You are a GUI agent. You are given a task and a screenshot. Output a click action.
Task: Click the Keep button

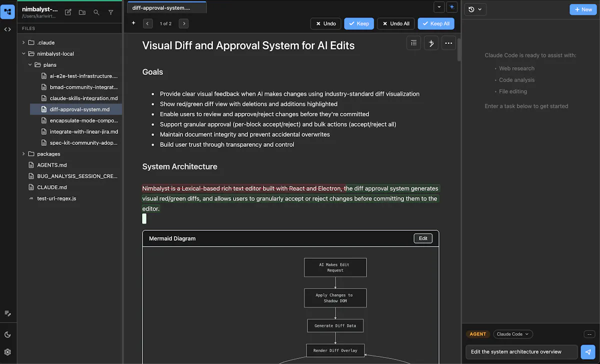tap(359, 23)
